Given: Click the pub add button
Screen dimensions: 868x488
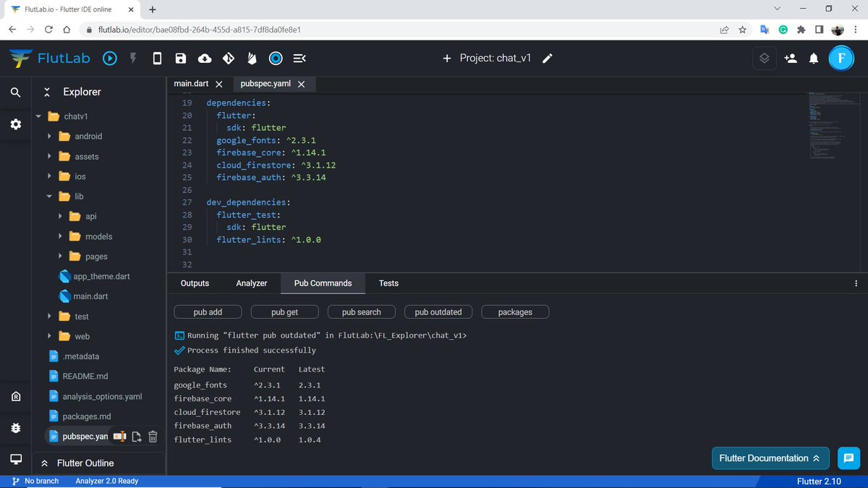Looking at the screenshot, I should click(208, 312).
